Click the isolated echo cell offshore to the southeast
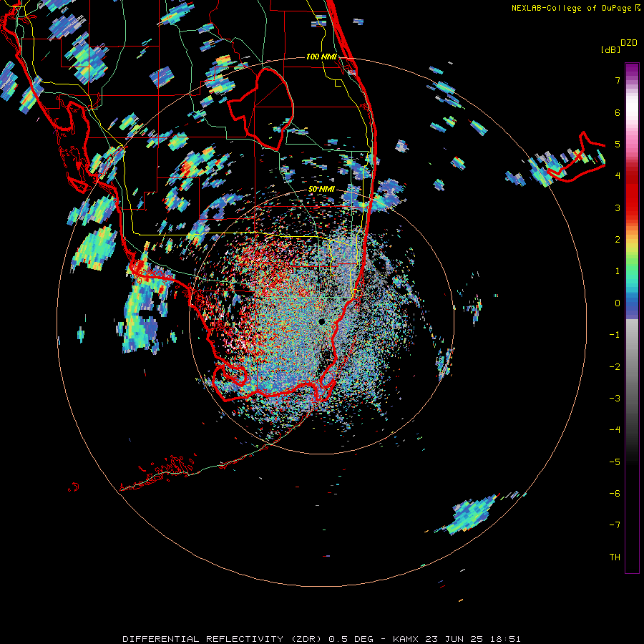Screen dimensions: 644x644 (x=472, y=515)
